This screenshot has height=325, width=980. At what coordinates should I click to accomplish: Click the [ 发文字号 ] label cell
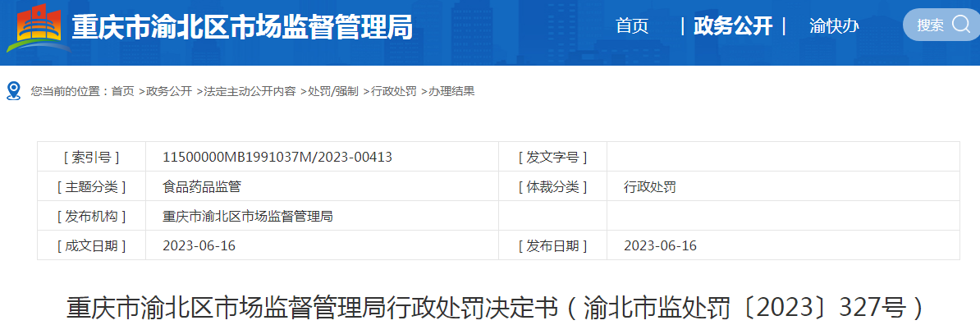pos(552,157)
